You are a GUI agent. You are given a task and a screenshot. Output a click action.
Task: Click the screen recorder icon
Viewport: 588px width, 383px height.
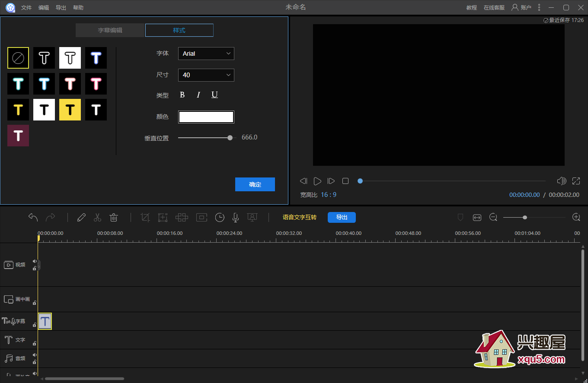pos(252,217)
